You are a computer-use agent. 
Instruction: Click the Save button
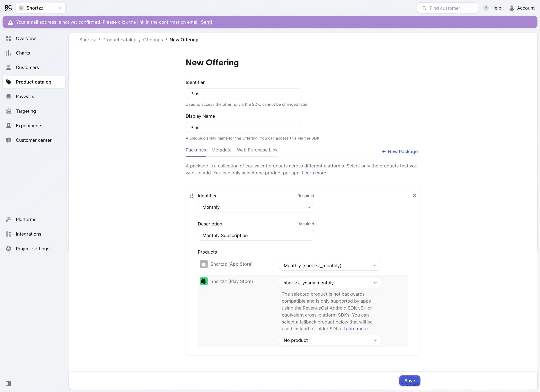point(409,380)
